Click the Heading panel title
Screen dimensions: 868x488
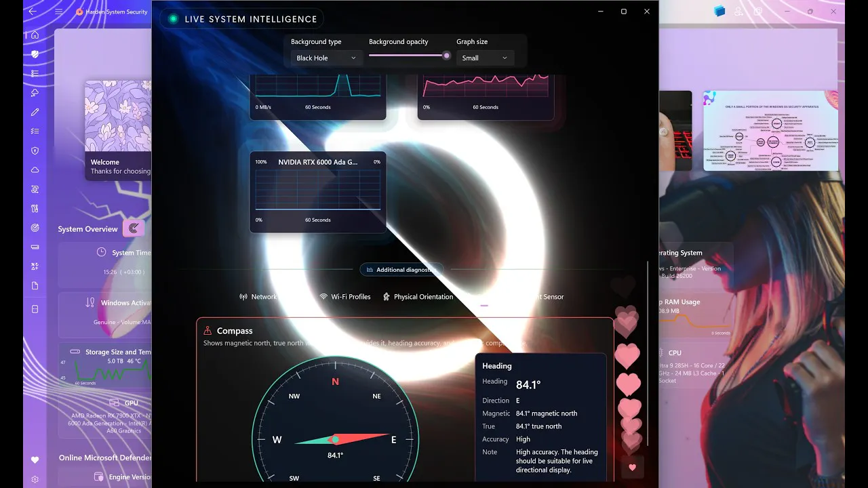click(497, 366)
